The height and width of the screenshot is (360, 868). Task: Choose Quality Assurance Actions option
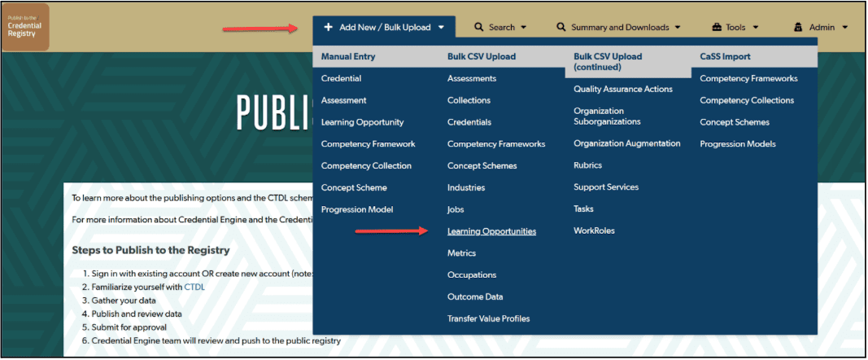(622, 89)
